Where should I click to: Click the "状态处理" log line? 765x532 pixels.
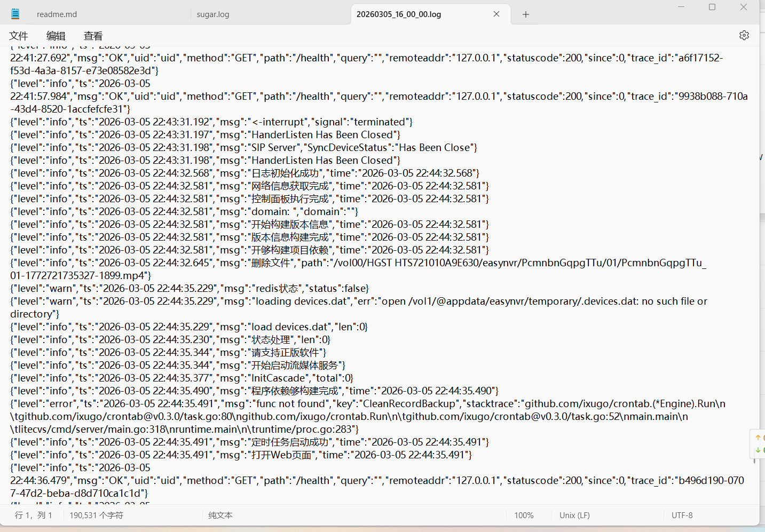pos(170,340)
